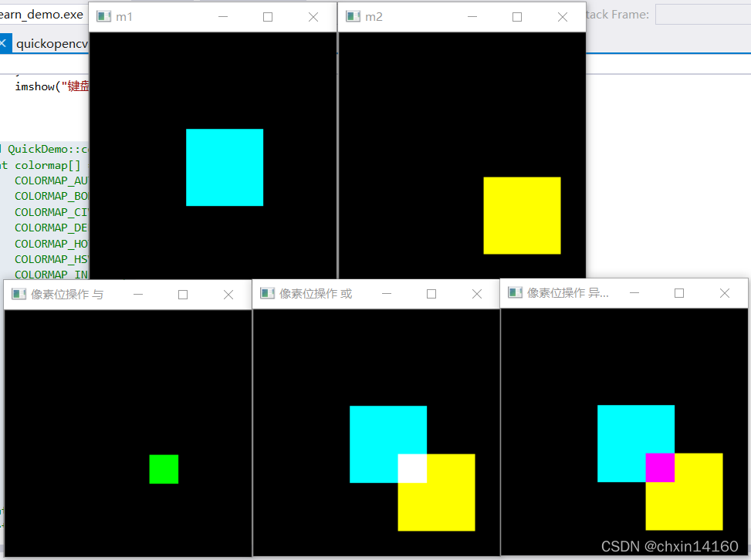Viewport: 751px width, 560px height.
Task: Click the COLORMAP_BO code line
Action: click(52, 196)
